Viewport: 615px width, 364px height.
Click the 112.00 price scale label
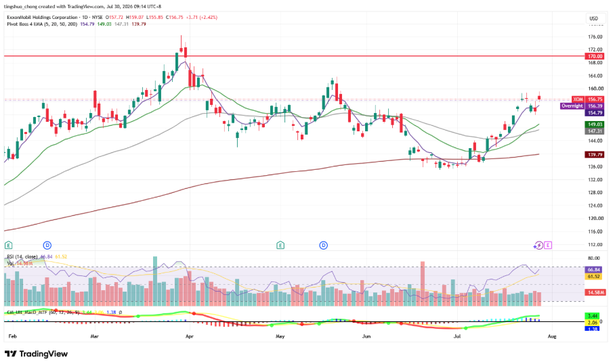pyautogui.click(x=595, y=244)
